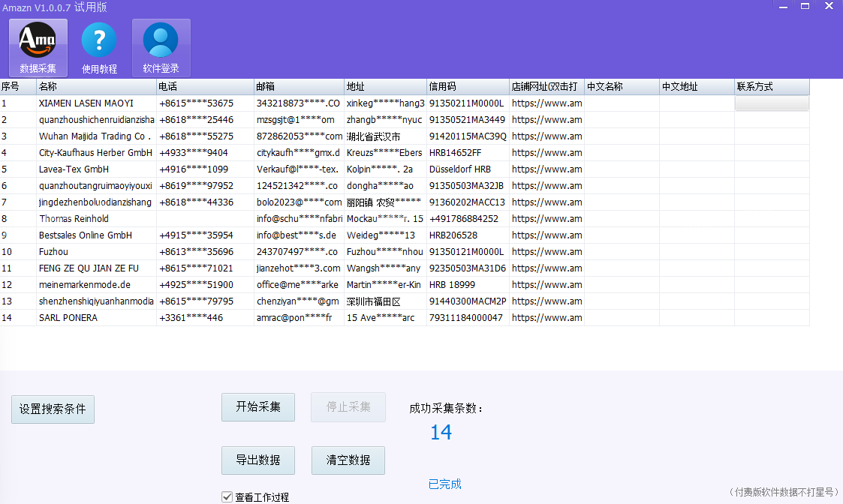Click the disabled 停止采集 button
This screenshot has height=504, width=843.
click(x=348, y=407)
